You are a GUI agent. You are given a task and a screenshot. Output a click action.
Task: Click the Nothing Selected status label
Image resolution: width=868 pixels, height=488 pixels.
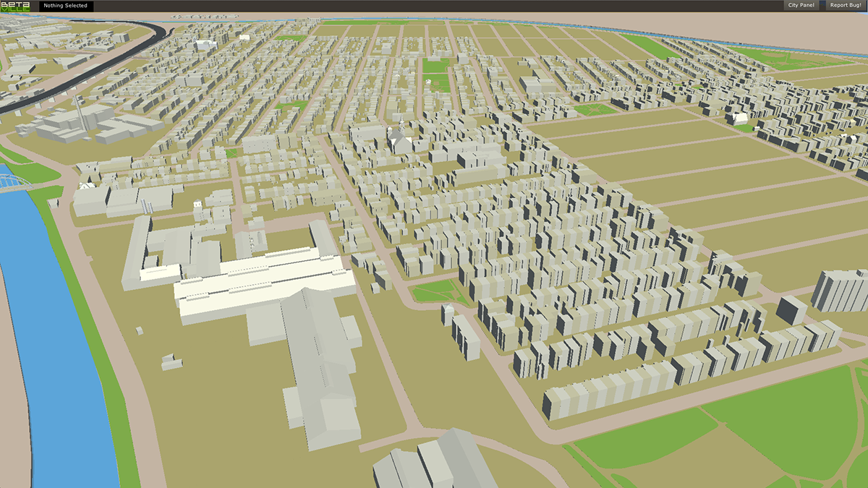point(65,6)
